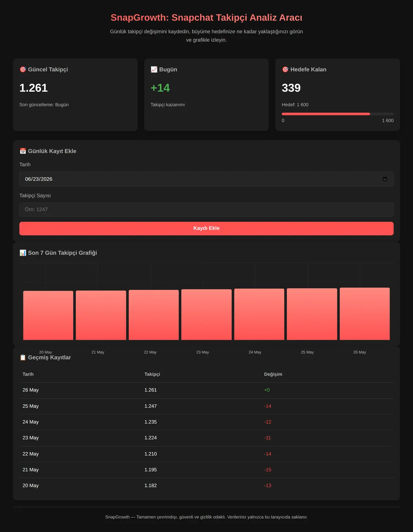The height and width of the screenshot is (532, 413).
Task: Select the 26 May bar in chart
Action: [x=365, y=314]
